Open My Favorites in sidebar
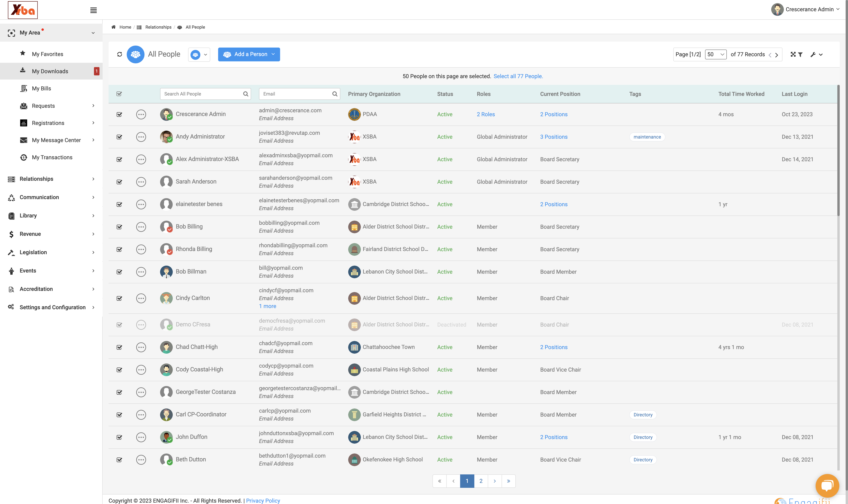Viewport: 848px width, 504px height. pos(48,54)
